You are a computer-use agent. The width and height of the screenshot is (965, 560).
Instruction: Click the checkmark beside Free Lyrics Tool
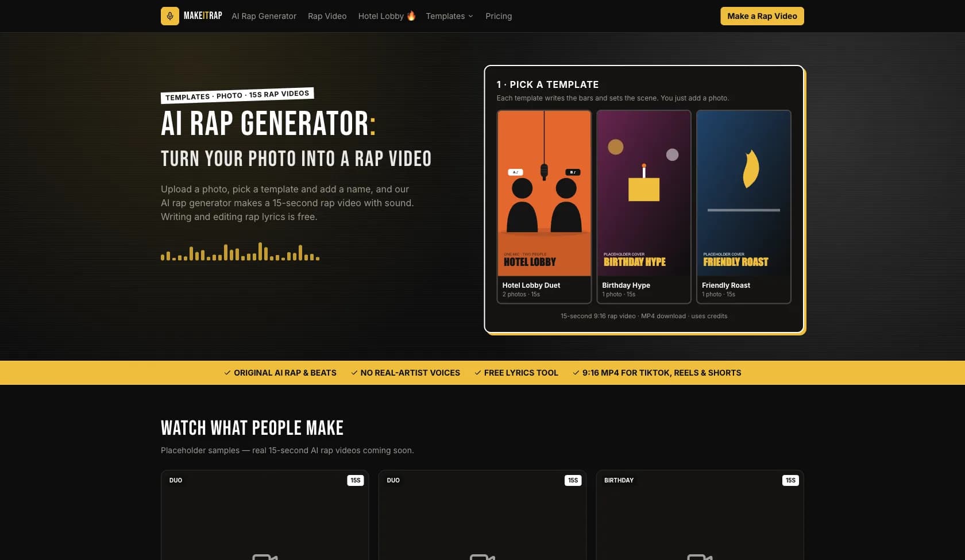[478, 373]
